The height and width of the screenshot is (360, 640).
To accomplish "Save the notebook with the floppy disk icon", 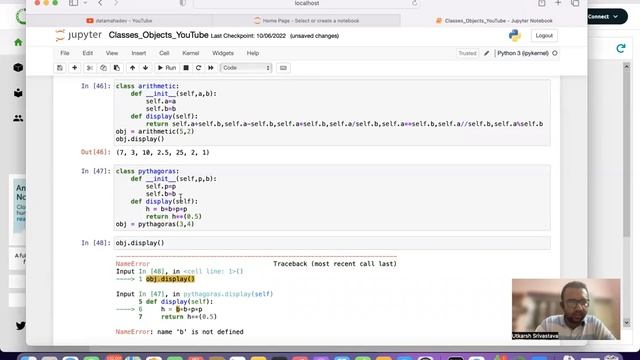I will coord(60,68).
